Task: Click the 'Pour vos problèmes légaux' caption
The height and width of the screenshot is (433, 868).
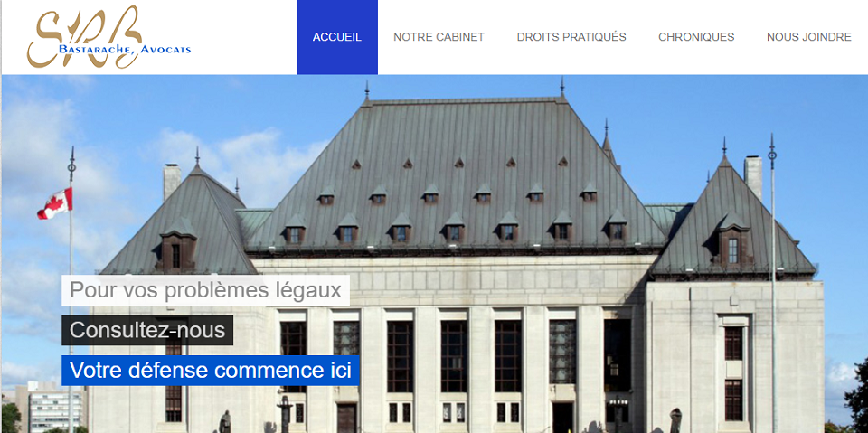Action: pyautogui.click(x=205, y=290)
